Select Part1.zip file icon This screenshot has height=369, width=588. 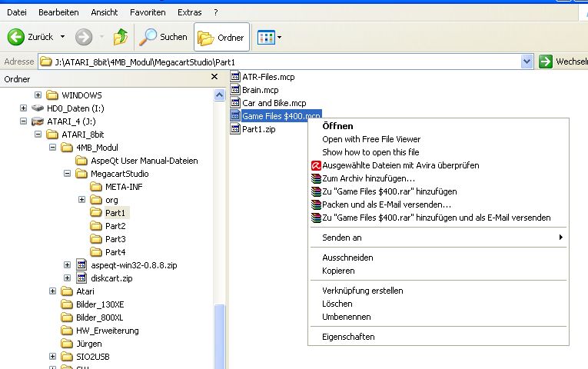[235, 129]
